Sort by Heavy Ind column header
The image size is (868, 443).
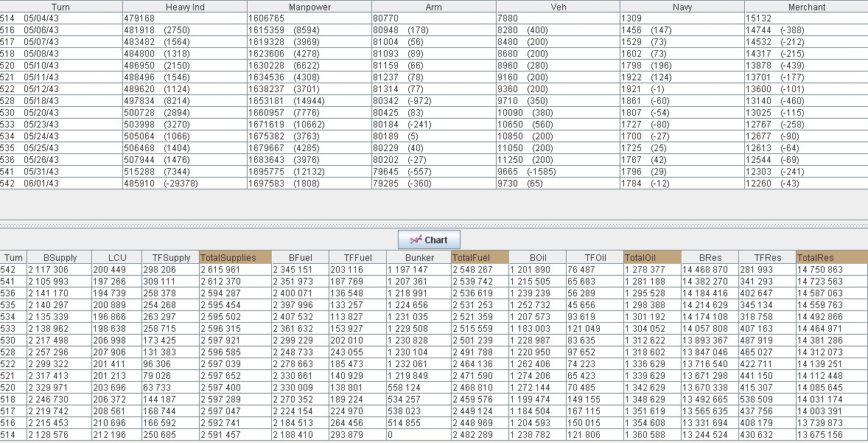[185, 7]
